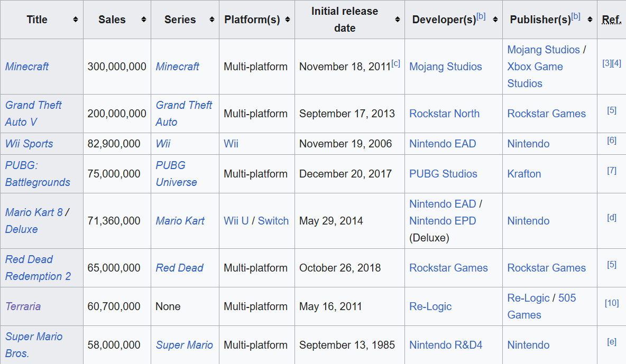Open the Super Mario Bros. title link
Viewport: 626px width, 364px height.
[34, 345]
